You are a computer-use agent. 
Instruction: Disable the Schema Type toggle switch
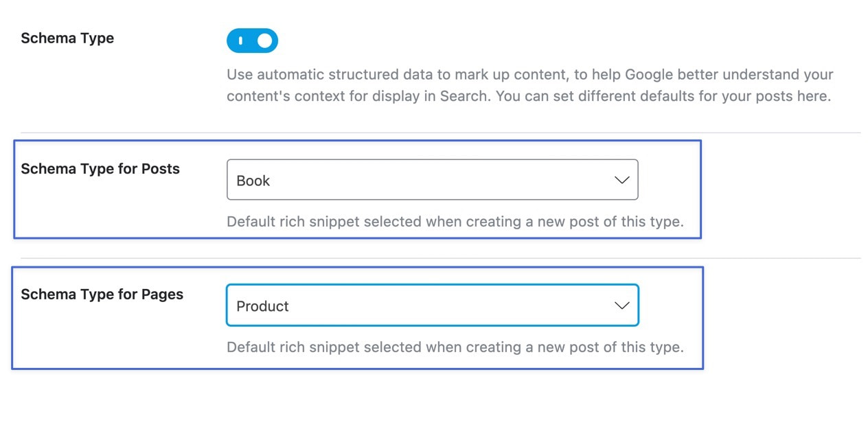point(252,41)
